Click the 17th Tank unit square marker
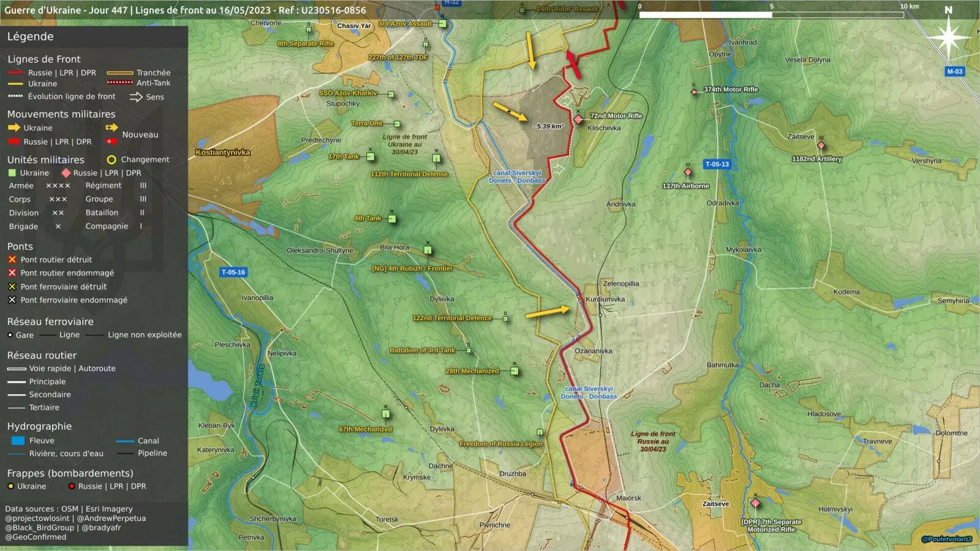Screen dimensions: 980x551 click(x=371, y=157)
